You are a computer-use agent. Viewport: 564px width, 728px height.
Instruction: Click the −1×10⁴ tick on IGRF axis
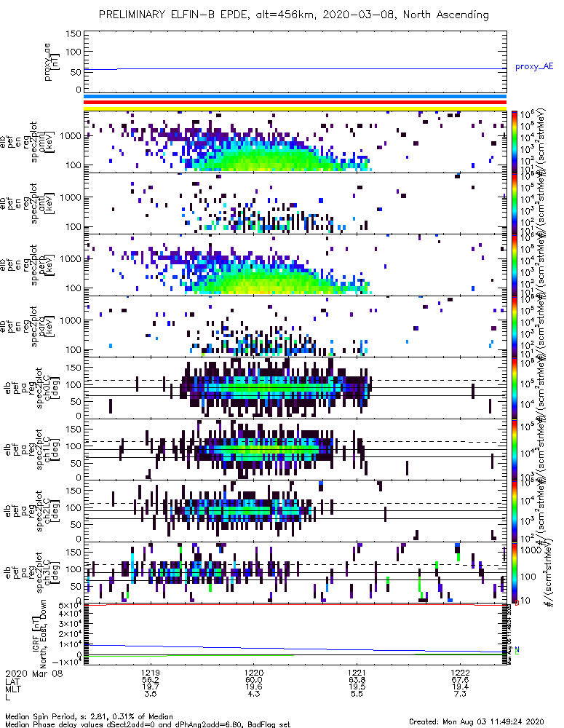point(66,662)
